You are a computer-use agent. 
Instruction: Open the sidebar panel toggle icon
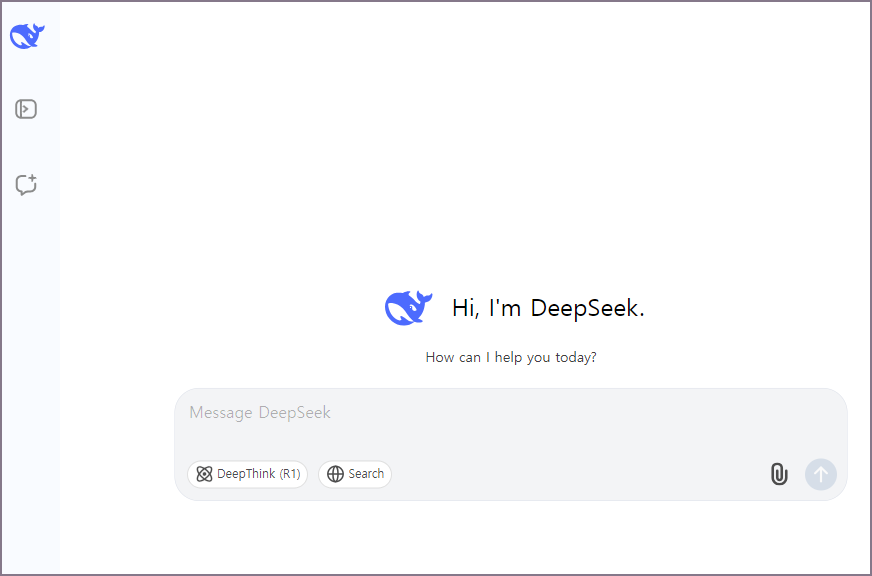click(x=26, y=109)
